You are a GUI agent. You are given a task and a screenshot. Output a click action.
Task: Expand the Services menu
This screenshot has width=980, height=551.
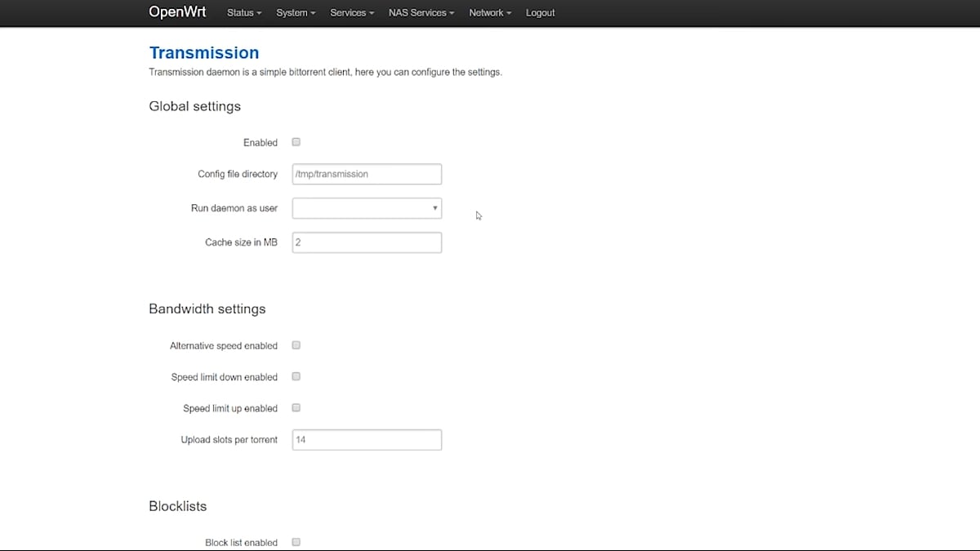click(x=352, y=13)
